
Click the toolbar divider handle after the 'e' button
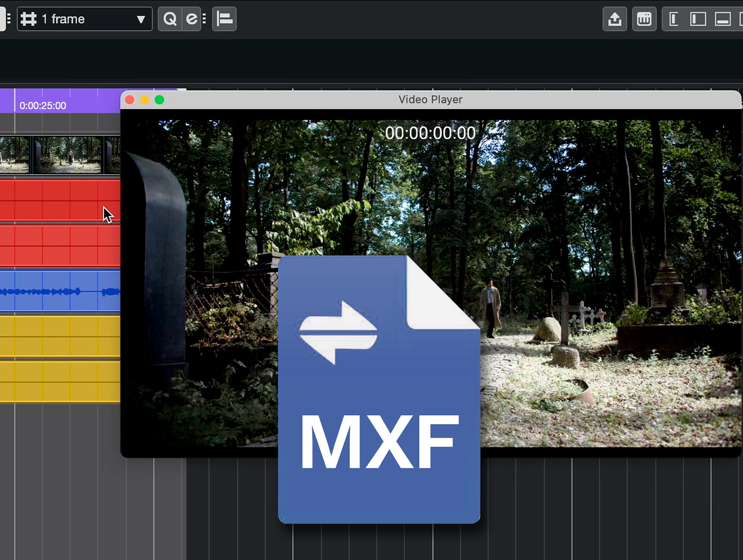204,19
